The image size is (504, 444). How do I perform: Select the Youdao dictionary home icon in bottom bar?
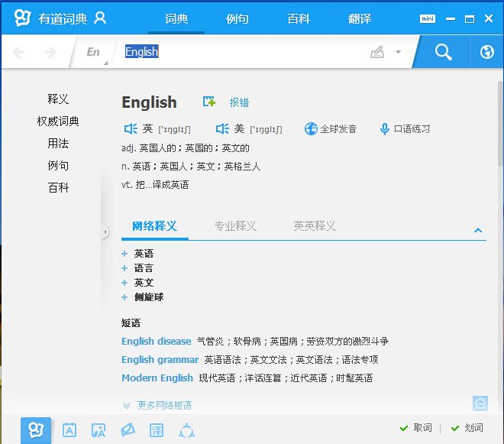(x=36, y=430)
